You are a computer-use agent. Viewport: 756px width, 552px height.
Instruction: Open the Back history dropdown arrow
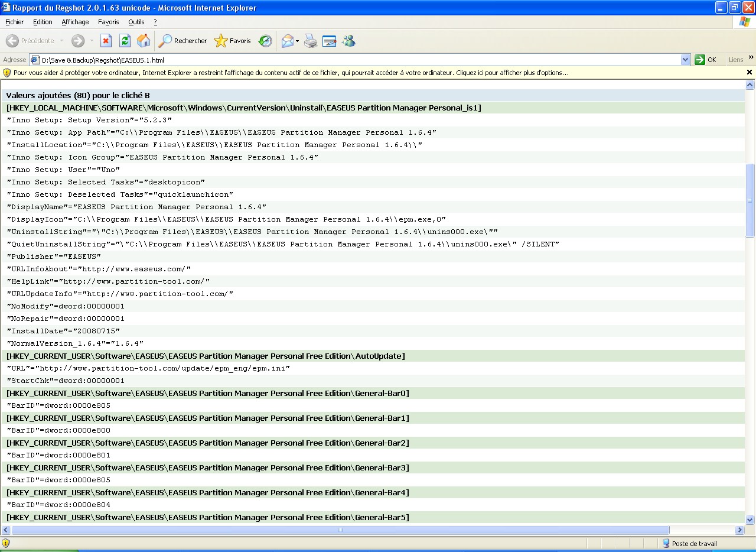coord(61,41)
